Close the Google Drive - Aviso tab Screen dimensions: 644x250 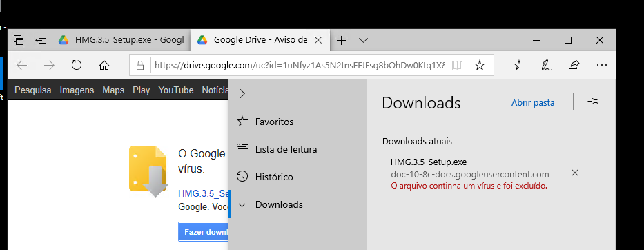[x=318, y=40]
